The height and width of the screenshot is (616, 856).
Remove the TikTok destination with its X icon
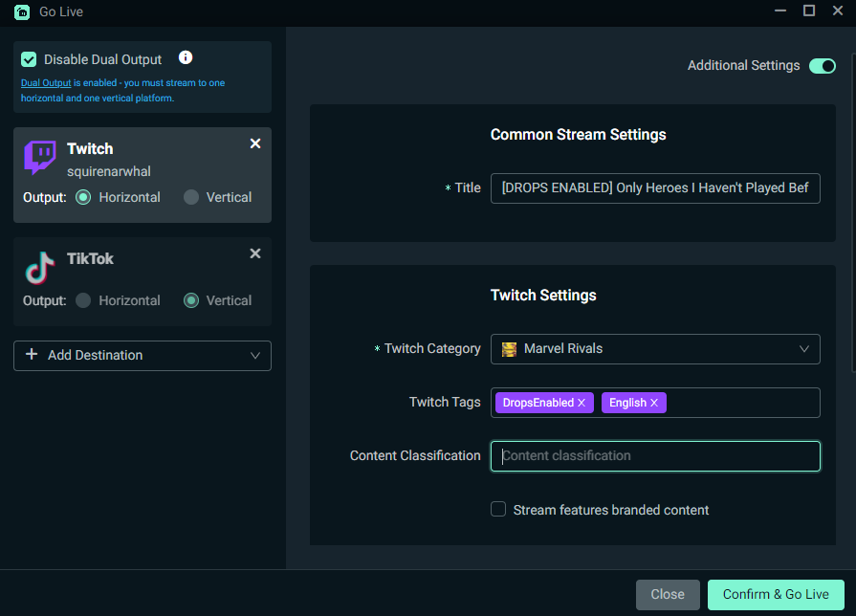click(x=254, y=253)
